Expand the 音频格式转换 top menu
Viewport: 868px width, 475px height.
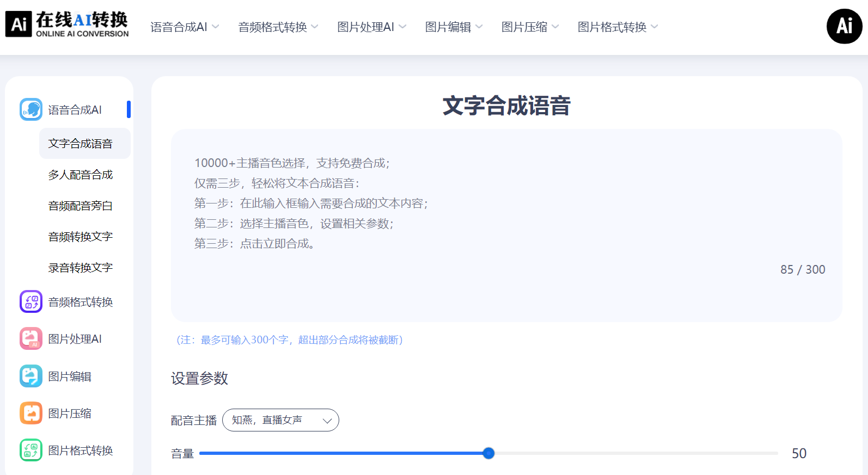(278, 27)
